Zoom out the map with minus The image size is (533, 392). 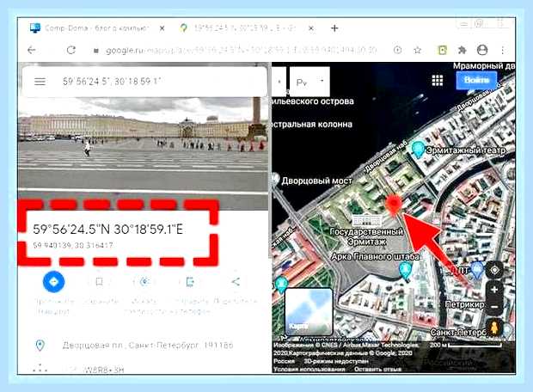pyautogui.click(x=494, y=307)
